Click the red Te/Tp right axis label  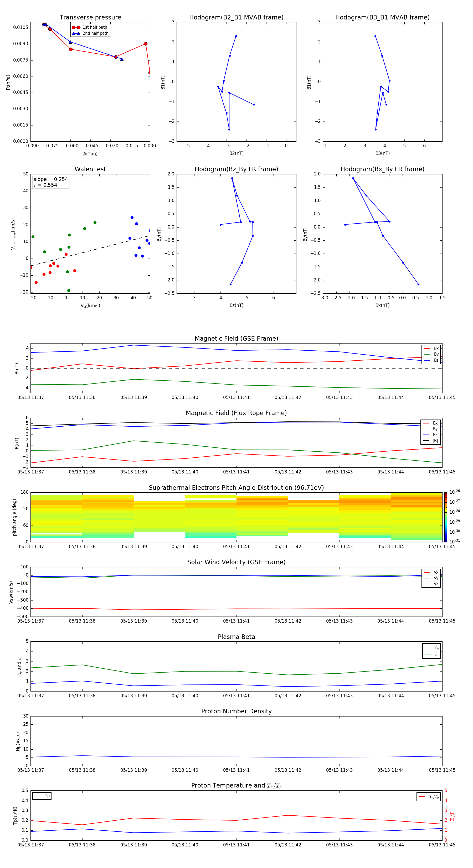tap(453, 816)
